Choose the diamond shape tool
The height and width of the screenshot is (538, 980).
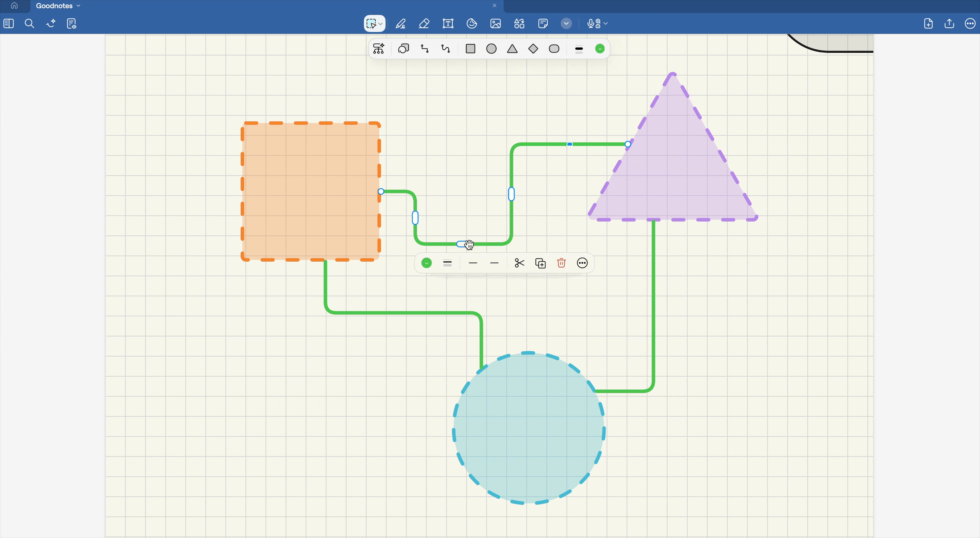tap(533, 49)
